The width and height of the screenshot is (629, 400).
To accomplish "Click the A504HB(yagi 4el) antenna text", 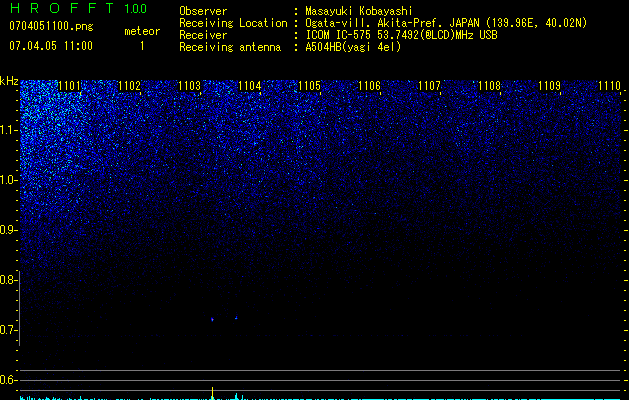I will point(353,47).
